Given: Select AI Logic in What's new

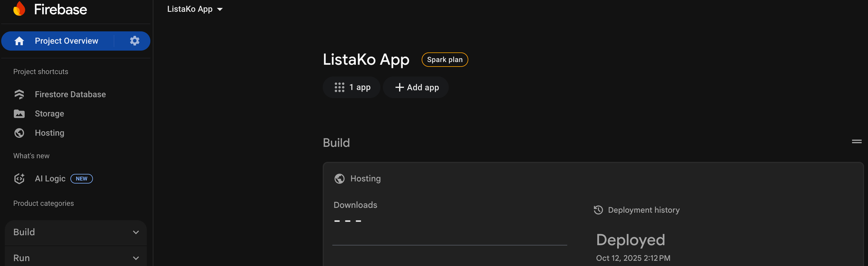Looking at the screenshot, I should [50, 178].
